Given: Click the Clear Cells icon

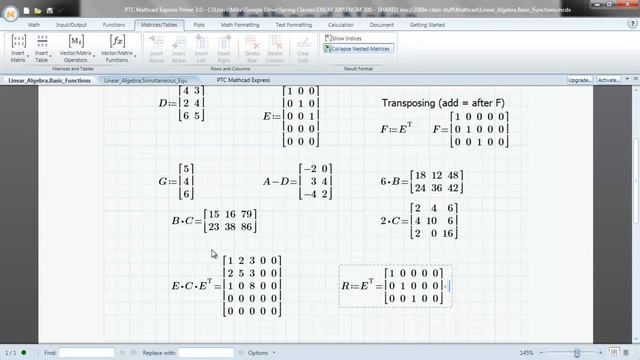Looking at the screenshot, I should 303,43.
